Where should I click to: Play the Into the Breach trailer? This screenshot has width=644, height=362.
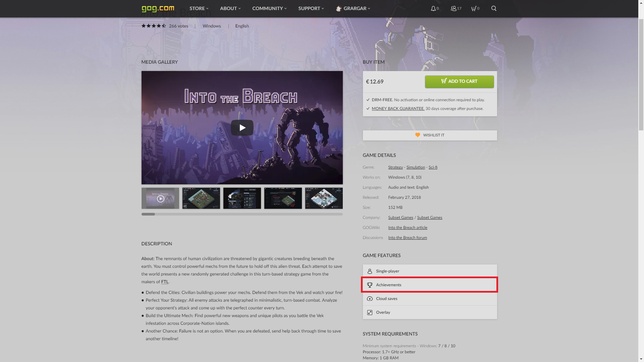pyautogui.click(x=242, y=128)
